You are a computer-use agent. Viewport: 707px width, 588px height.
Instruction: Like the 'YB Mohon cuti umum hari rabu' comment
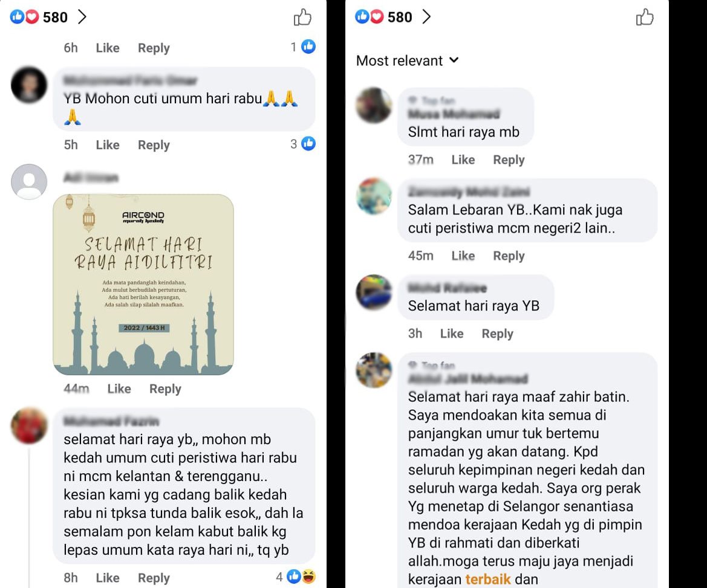108,144
